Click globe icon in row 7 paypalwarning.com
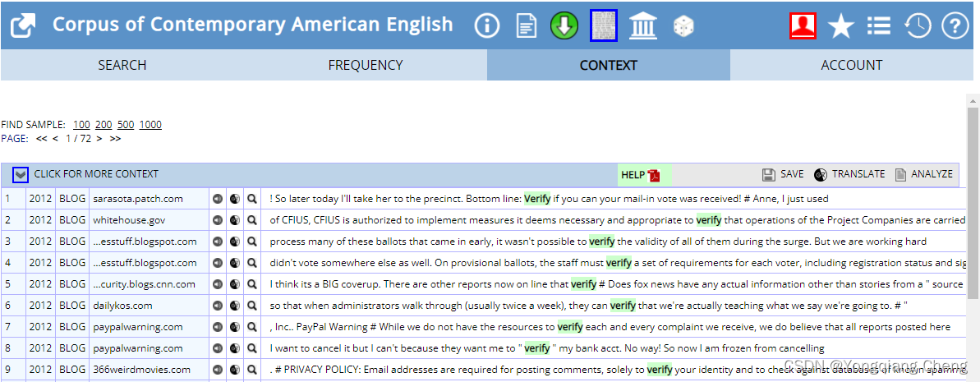Viewport: 980px width, 382px height. pos(234,327)
